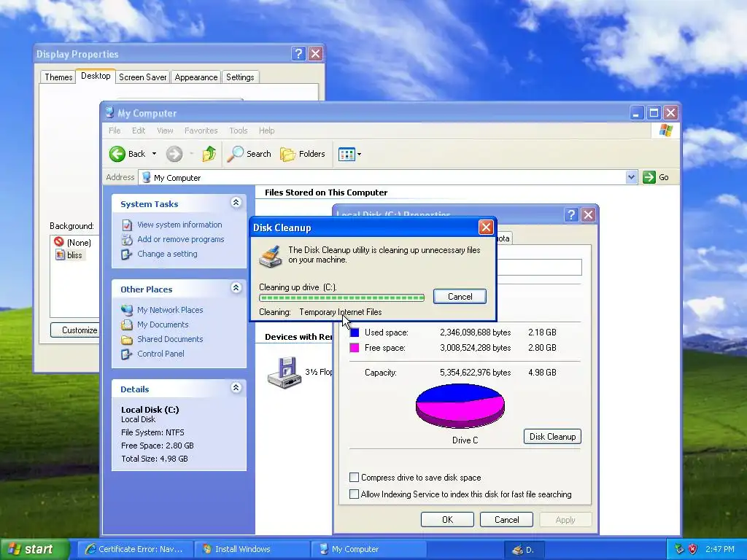
Task: Open the Help menu
Action: (x=267, y=131)
